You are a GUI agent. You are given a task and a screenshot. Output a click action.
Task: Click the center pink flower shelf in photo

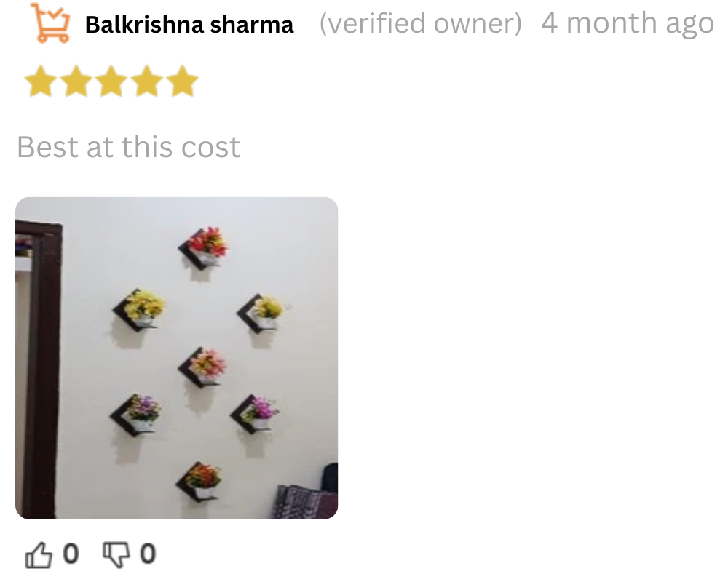pyautogui.click(x=202, y=367)
